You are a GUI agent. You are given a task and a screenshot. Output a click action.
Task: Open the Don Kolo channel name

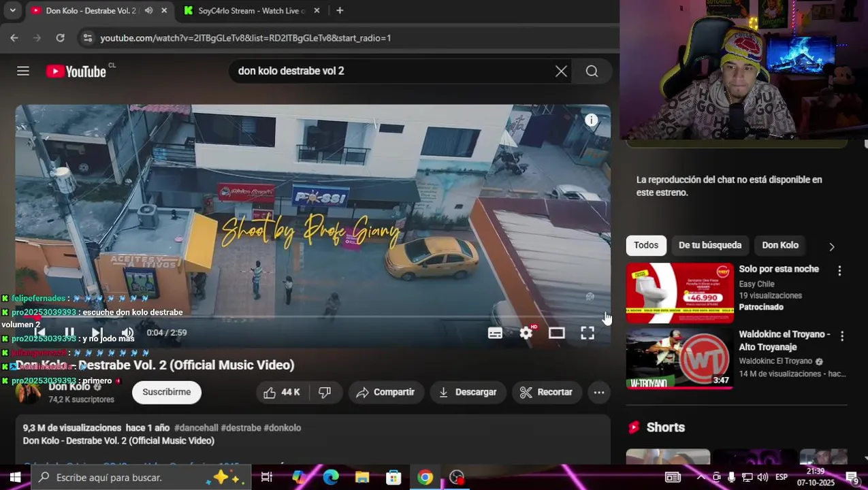(69, 387)
